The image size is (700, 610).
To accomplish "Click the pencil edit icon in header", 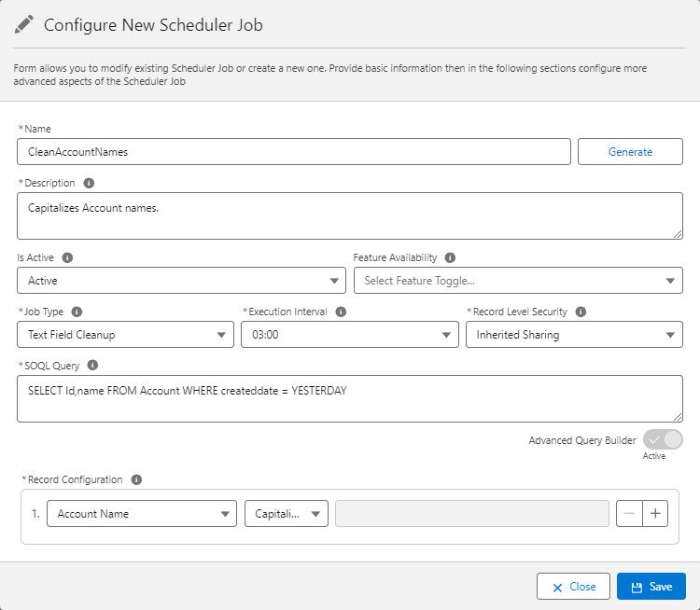I will point(24,24).
